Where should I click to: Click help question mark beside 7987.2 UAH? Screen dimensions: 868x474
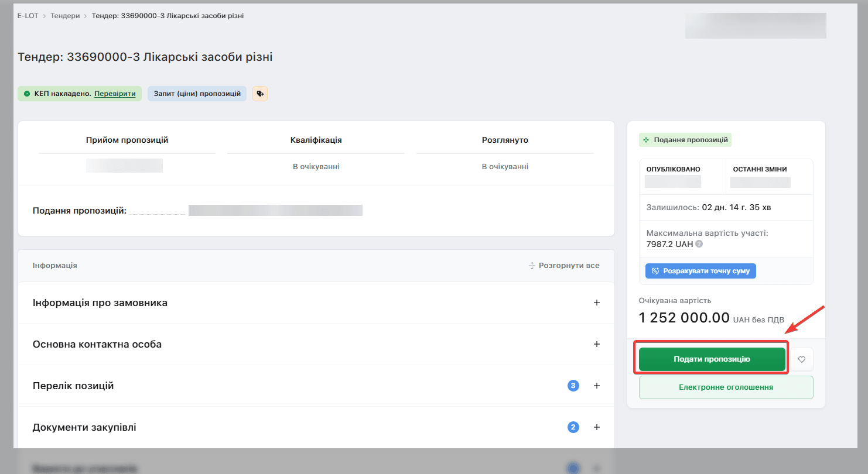699,244
